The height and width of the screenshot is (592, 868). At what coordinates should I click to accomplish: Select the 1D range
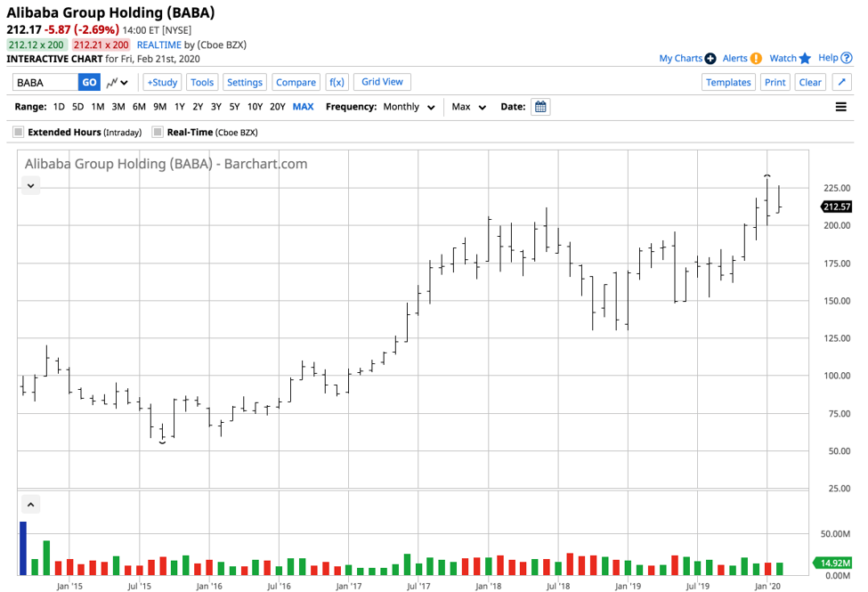(x=59, y=107)
